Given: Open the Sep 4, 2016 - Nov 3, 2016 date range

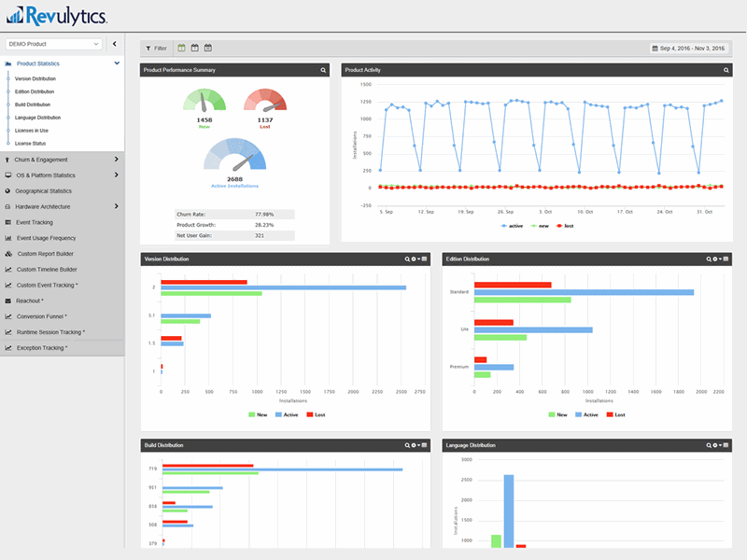Looking at the screenshot, I should pyautogui.click(x=688, y=49).
